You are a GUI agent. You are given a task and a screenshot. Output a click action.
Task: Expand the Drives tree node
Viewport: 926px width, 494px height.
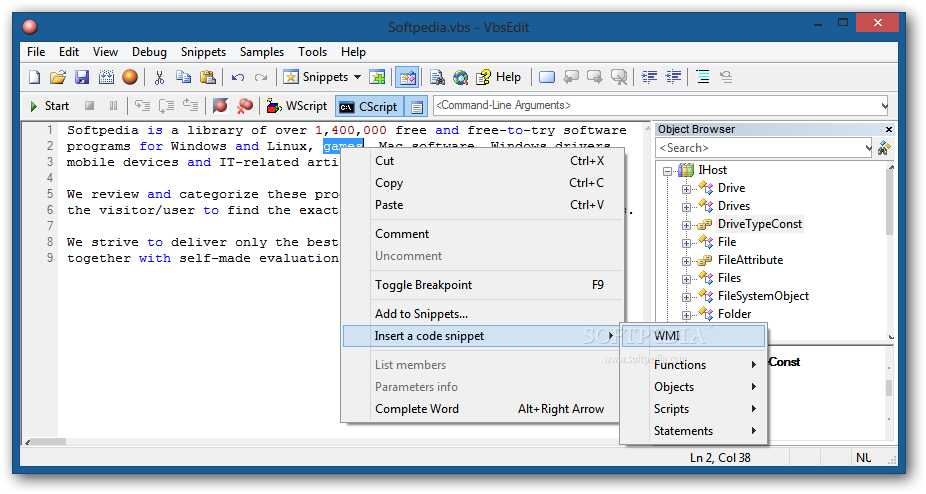[x=686, y=207]
